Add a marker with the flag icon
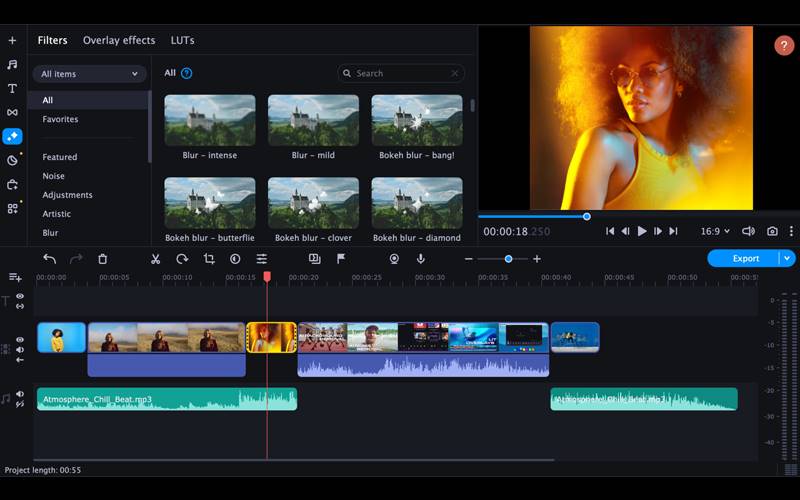This screenshot has height=500, width=800. pos(341,259)
